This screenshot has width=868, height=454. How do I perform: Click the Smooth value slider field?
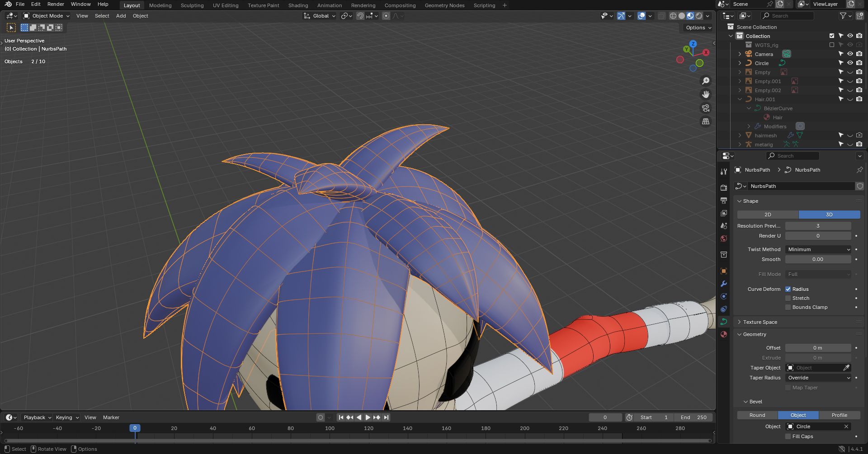coord(818,259)
